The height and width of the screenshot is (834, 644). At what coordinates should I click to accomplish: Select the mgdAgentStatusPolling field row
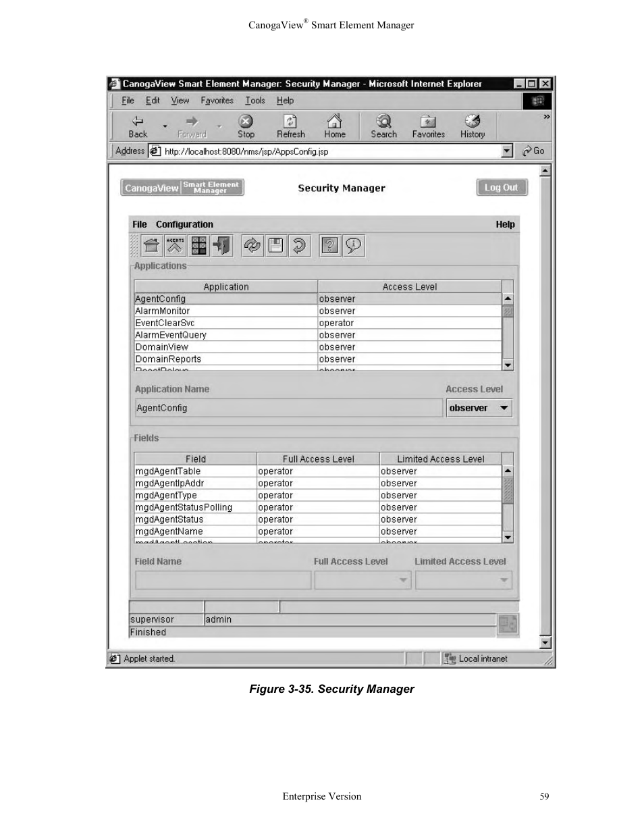pyautogui.click(x=318, y=507)
